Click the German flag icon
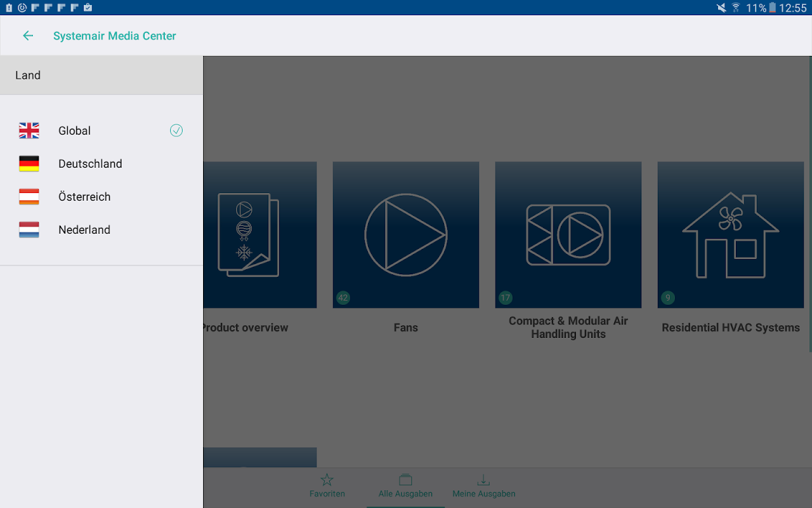 tap(29, 164)
